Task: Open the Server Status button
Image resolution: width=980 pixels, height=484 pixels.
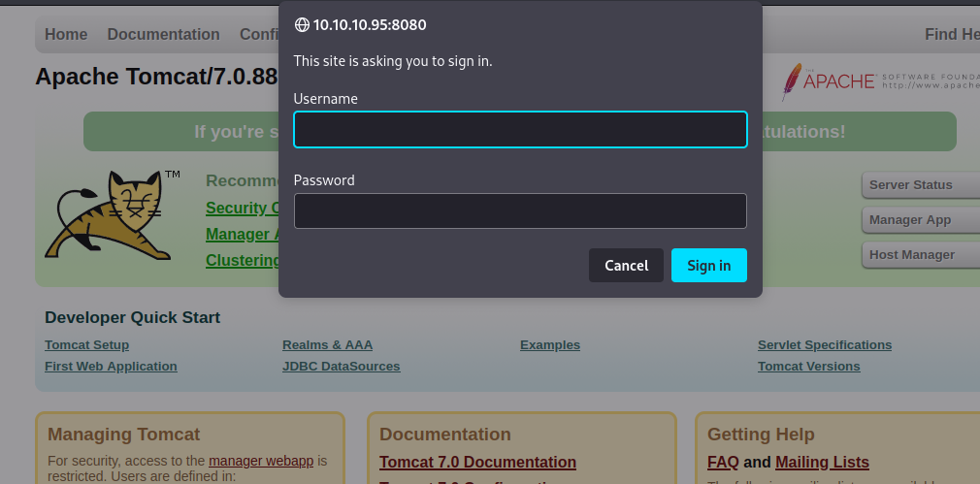Action: 921,185
